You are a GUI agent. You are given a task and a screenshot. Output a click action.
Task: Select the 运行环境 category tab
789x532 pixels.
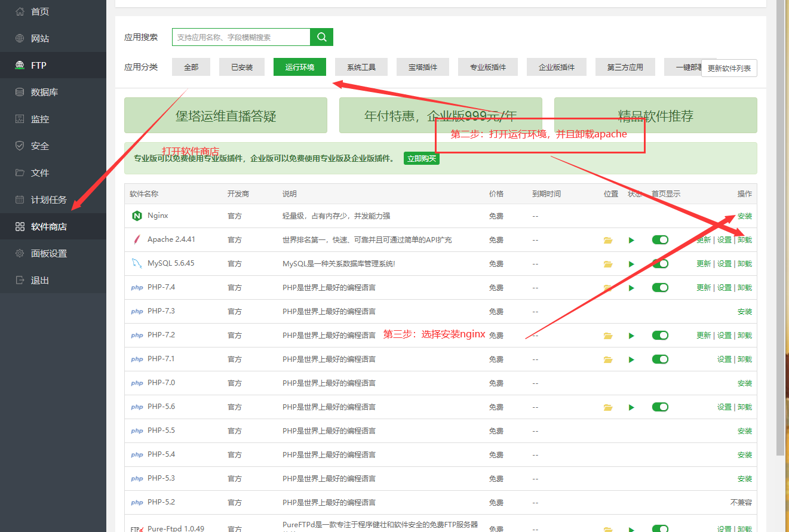(300, 67)
